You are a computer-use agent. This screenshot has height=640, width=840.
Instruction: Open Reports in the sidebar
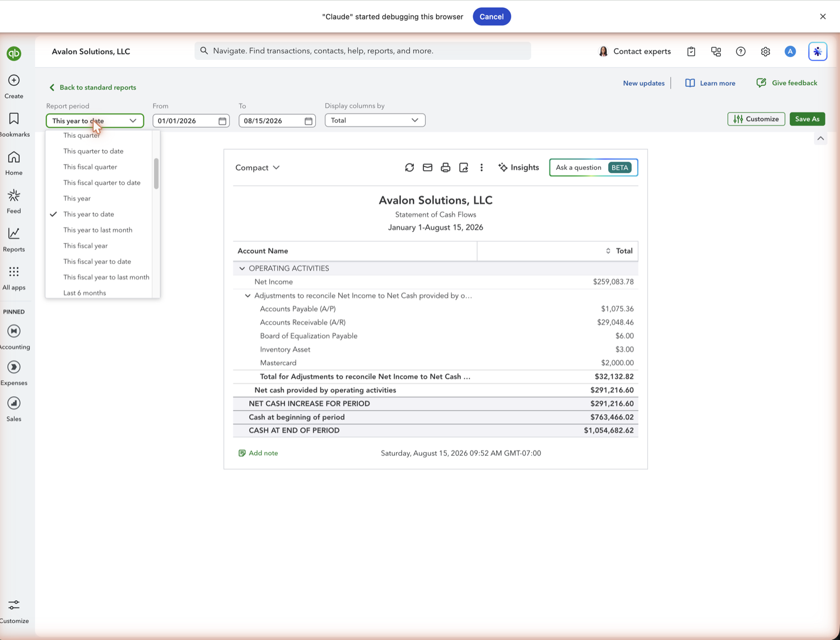(14, 234)
